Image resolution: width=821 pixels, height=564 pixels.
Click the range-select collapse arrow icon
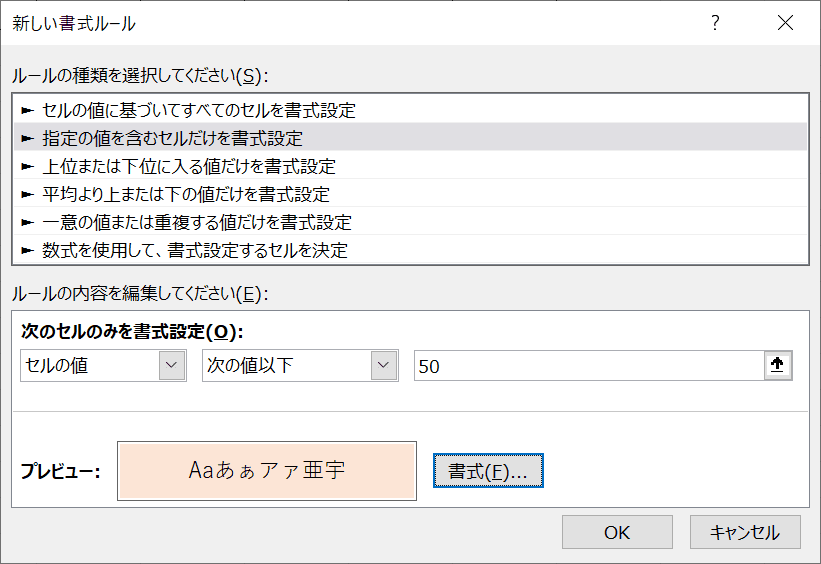[778, 365]
